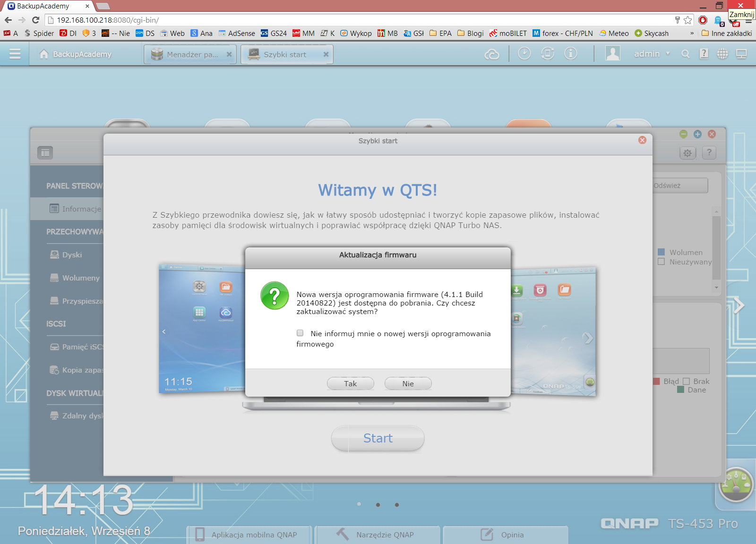The width and height of the screenshot is (756, 544).
Task: Open the AdSense bookmark
Action: [237, 33]
